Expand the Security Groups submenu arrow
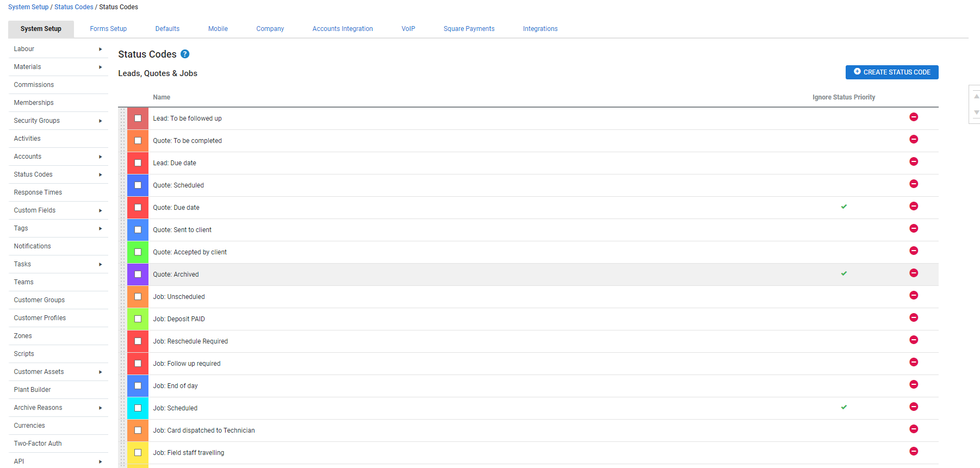The height and width of the screenshot is (468, 980). [100, 121]
